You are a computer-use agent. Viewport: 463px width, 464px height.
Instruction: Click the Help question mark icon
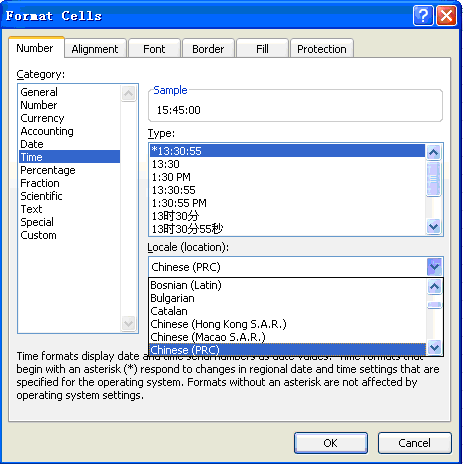point(423,15)
